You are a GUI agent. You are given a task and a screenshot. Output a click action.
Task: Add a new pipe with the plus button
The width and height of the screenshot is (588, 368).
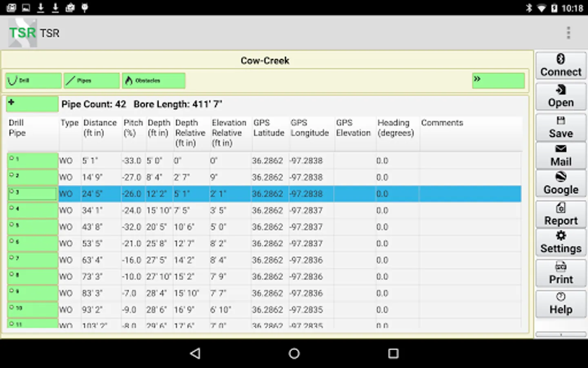coord(32,104)
